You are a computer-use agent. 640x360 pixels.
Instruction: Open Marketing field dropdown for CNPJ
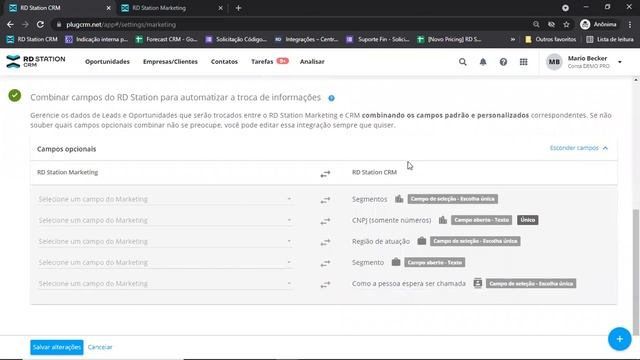tap(164, 220)
